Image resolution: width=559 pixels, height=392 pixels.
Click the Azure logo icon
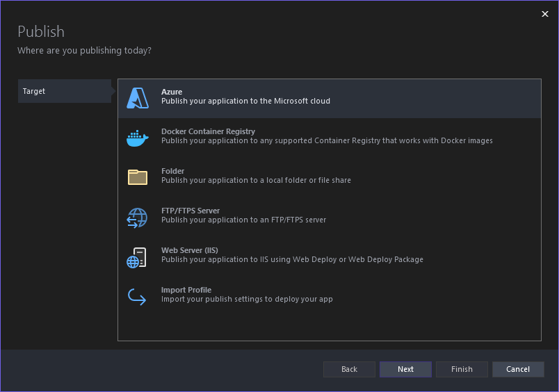[138, 98]
